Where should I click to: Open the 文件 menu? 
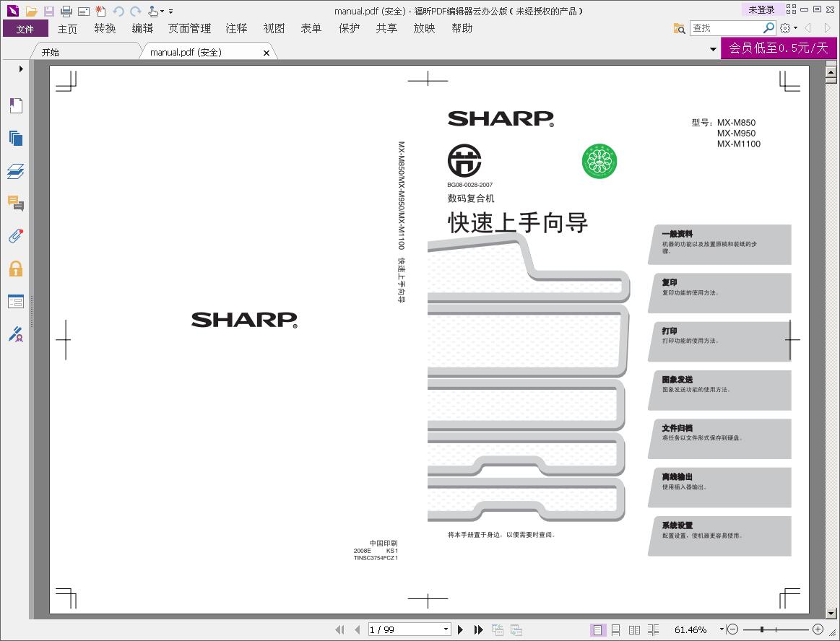click(25, 28)
